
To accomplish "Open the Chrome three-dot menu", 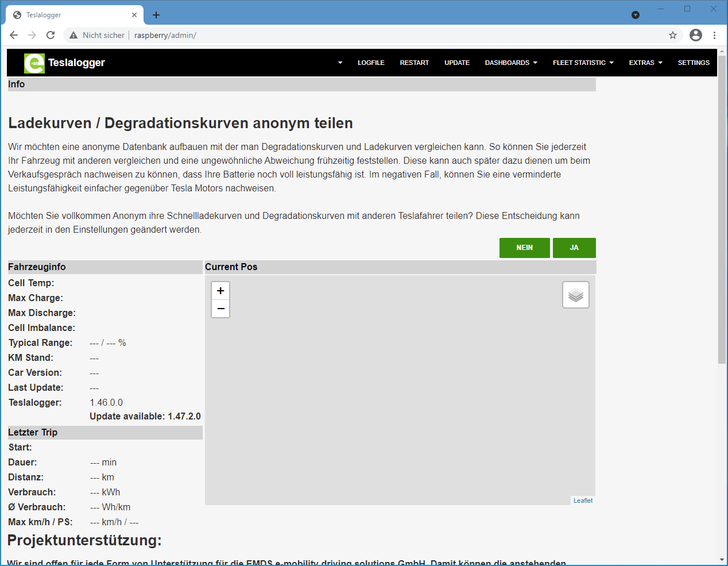I will 714,35.
